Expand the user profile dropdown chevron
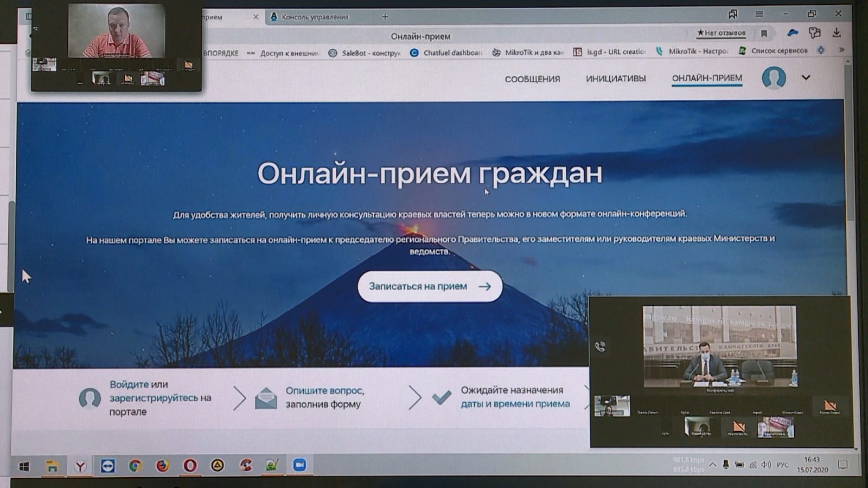The height and width of the screenshot is (488, 868). 806,78
